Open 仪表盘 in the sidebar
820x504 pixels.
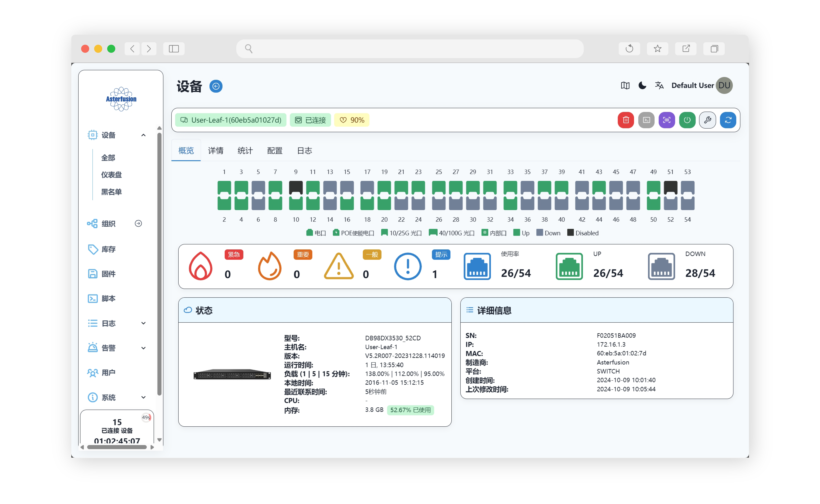pyautogui.click(x=112, y=175)
